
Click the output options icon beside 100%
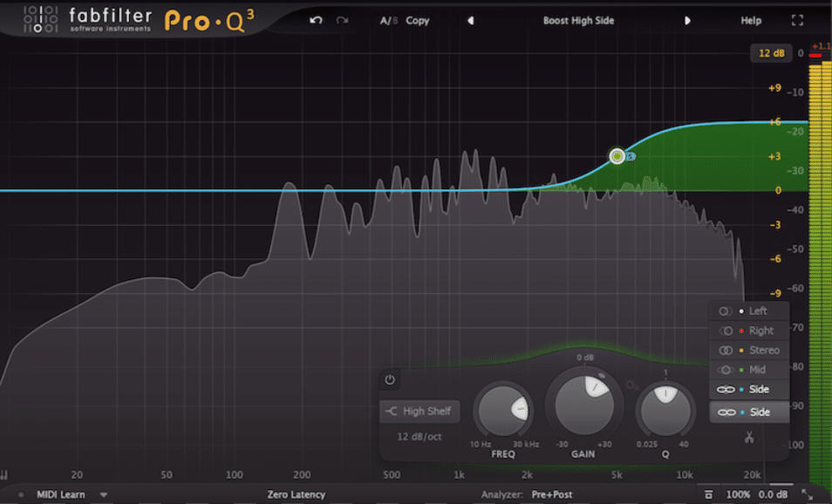(x=708, y=494)
